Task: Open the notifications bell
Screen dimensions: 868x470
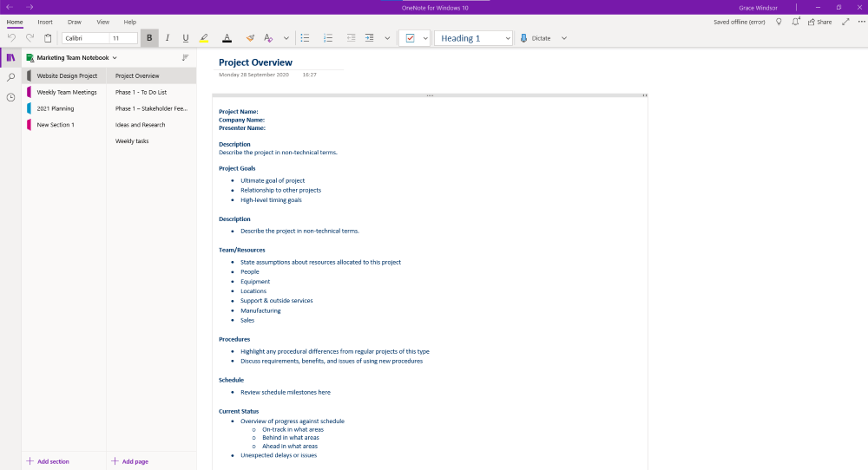Action: (796, 22)
